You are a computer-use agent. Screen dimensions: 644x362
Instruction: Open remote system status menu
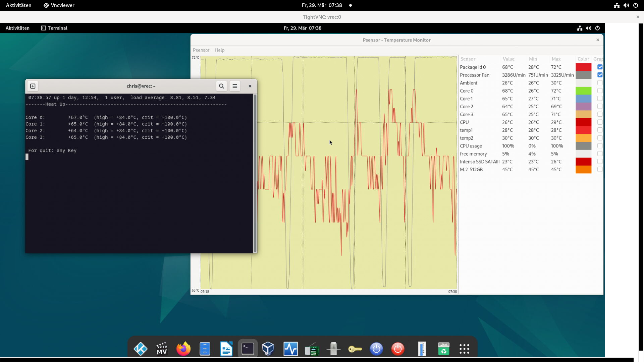588,28
